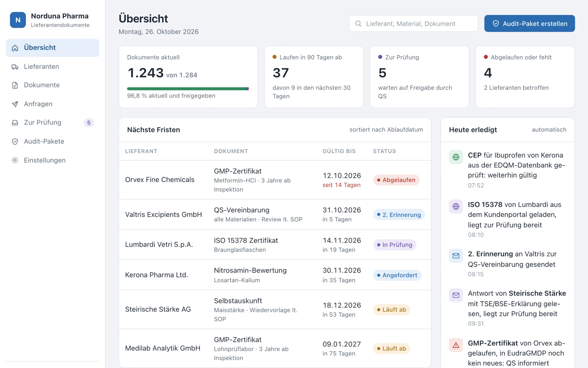Click the automatisch label in Heute erledigt

(549, 130)
